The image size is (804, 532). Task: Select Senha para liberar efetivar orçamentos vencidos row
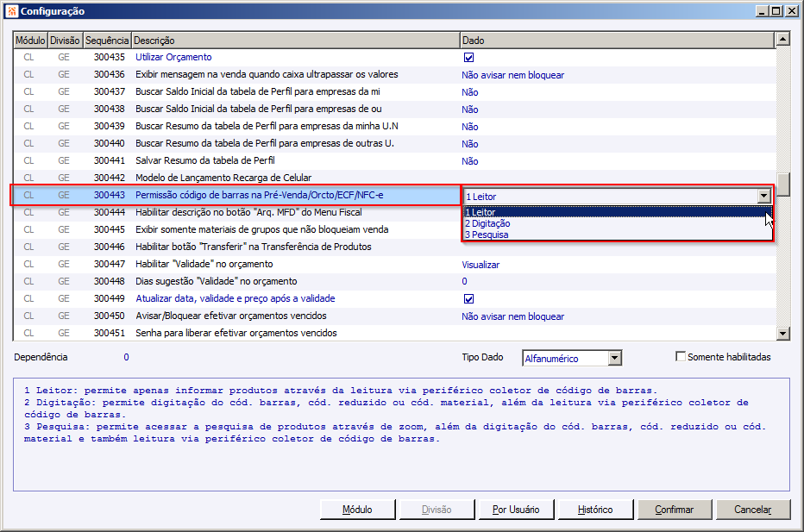pyautogui.click(x=393, y=333)
